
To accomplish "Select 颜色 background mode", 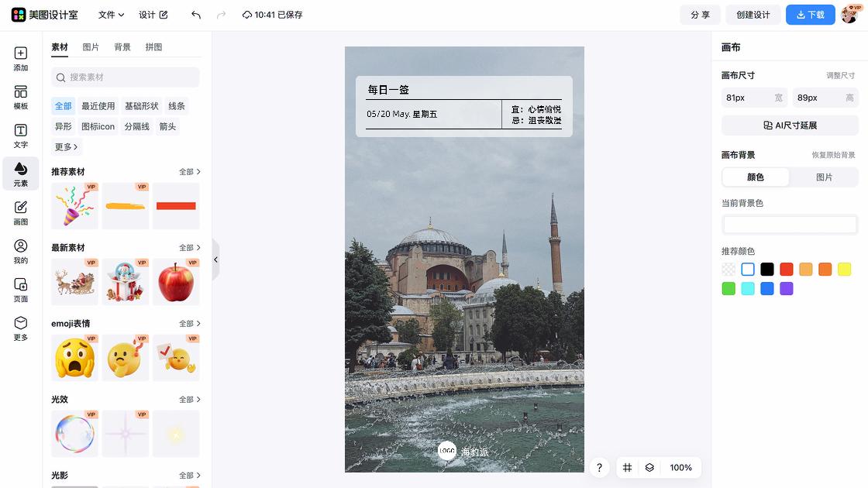I will tap(756, 177).
